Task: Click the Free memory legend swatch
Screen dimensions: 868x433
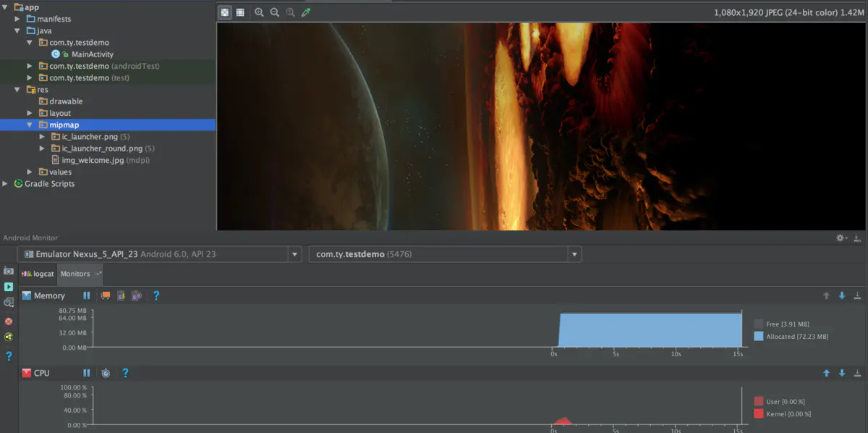Action: (759, 324)
